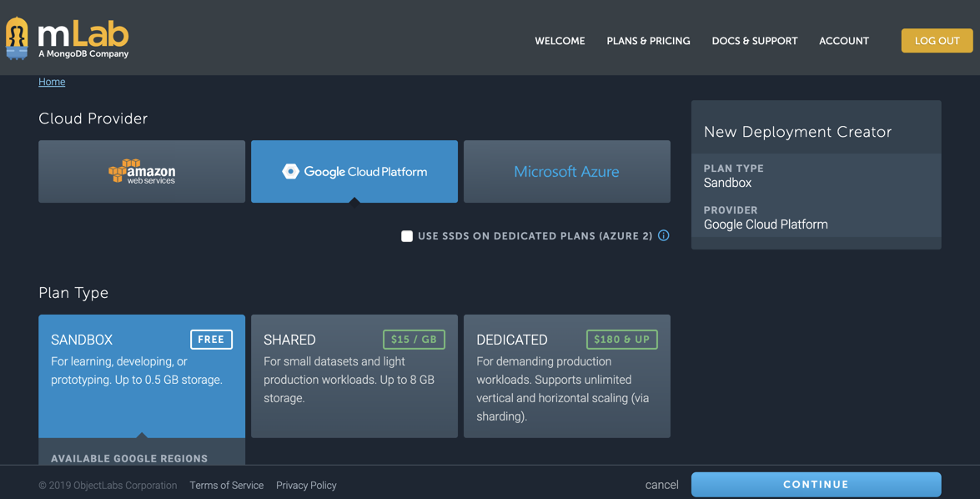
Task: Click the FREE badge on the Sandbox plan
Action: [211, 339]
